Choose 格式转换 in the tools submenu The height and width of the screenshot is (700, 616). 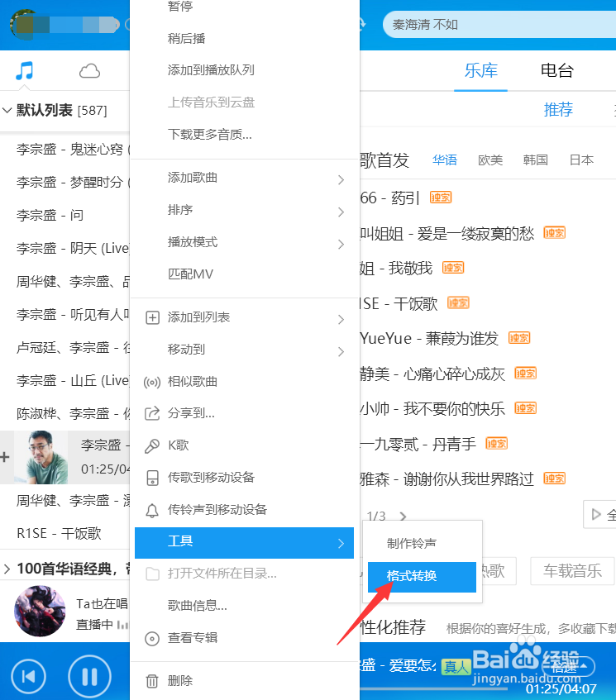(422, 577)
